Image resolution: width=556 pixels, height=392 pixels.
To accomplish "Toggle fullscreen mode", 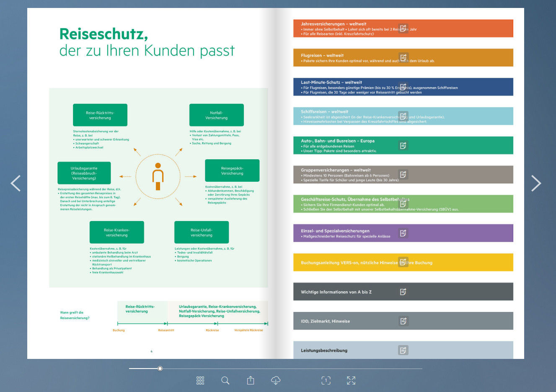I will point(351,380).
